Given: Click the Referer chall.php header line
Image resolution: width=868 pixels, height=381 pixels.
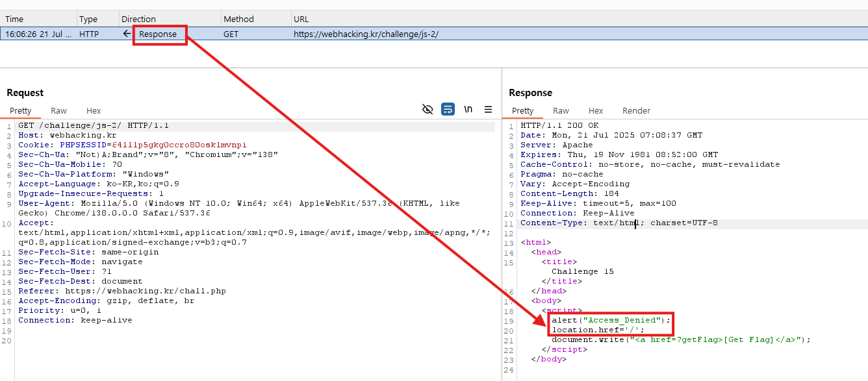Looking at the screenshot, I should (x=122, y=291).
